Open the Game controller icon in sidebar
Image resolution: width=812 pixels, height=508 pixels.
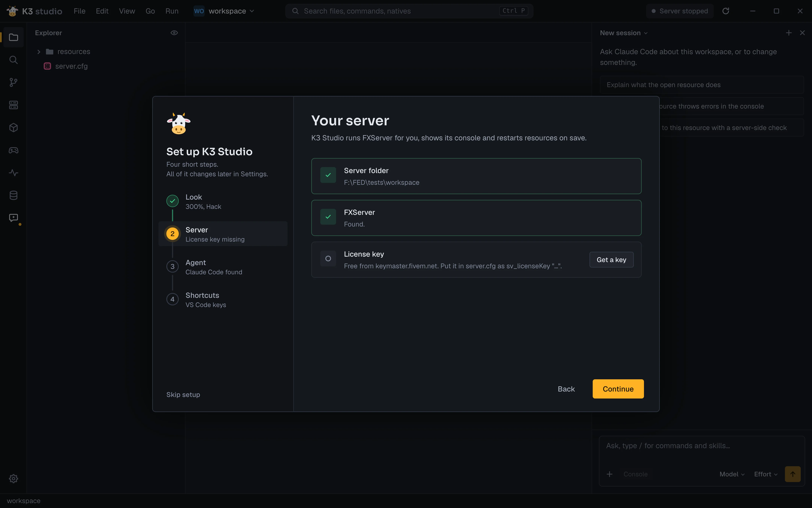[x=13, y=150]
